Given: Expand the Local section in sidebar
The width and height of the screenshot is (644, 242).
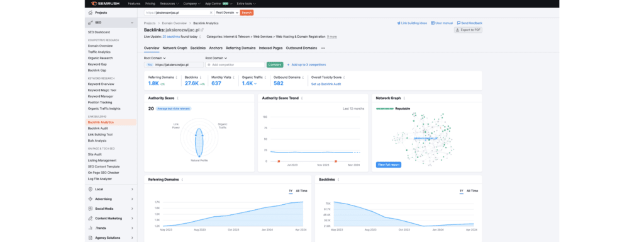Looking at the screenshot, I should tap(132, 189).
